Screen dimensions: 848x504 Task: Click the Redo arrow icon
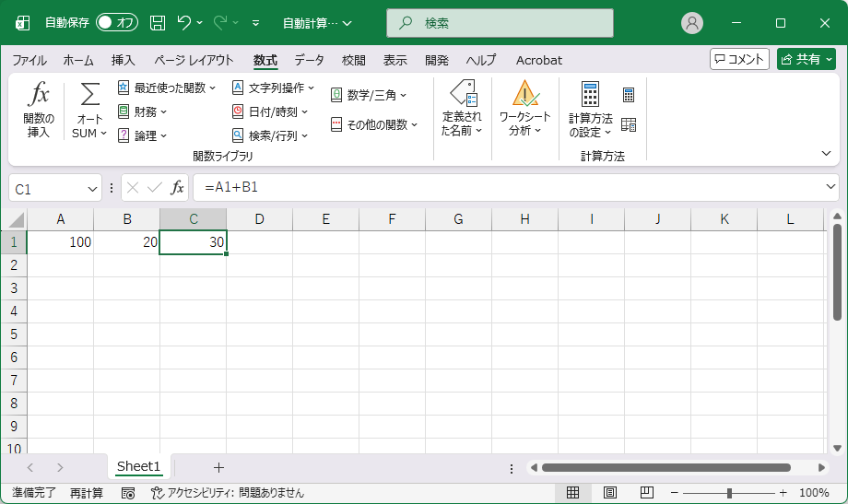coord(220,23)
